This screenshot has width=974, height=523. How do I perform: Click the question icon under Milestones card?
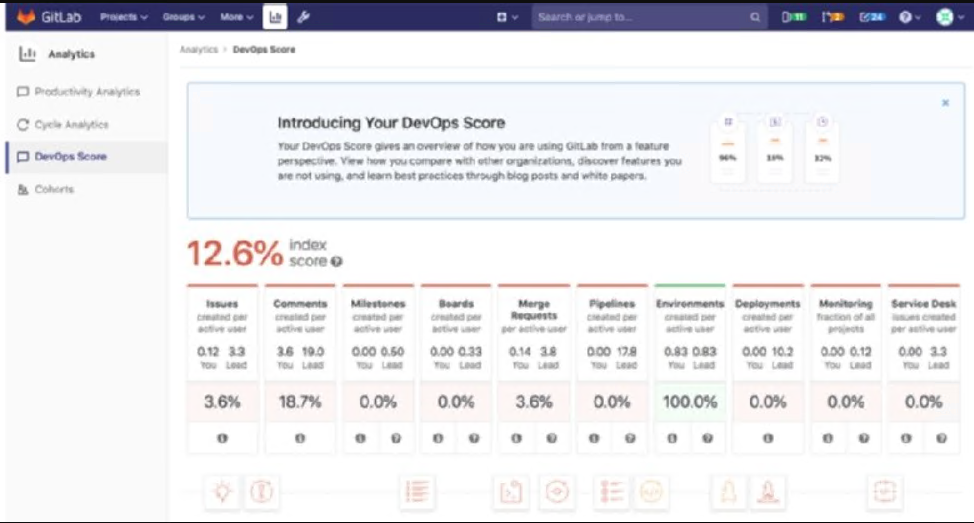click(x=396, y=439)
